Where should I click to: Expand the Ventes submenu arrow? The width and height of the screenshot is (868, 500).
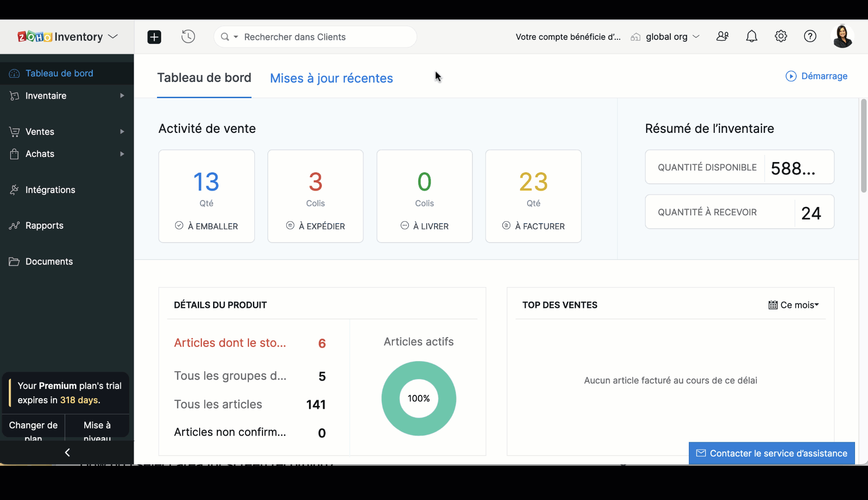pyautogui.click(x=122, y=131)
